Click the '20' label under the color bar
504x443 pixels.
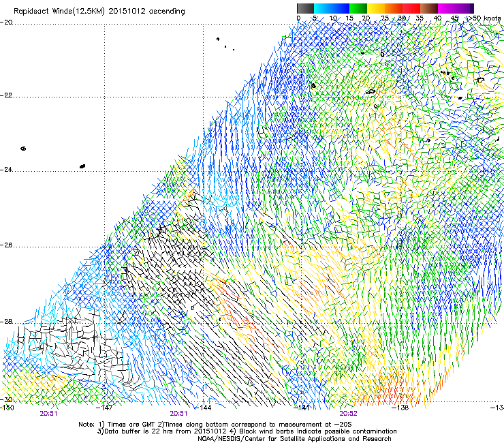click(366, 18)
